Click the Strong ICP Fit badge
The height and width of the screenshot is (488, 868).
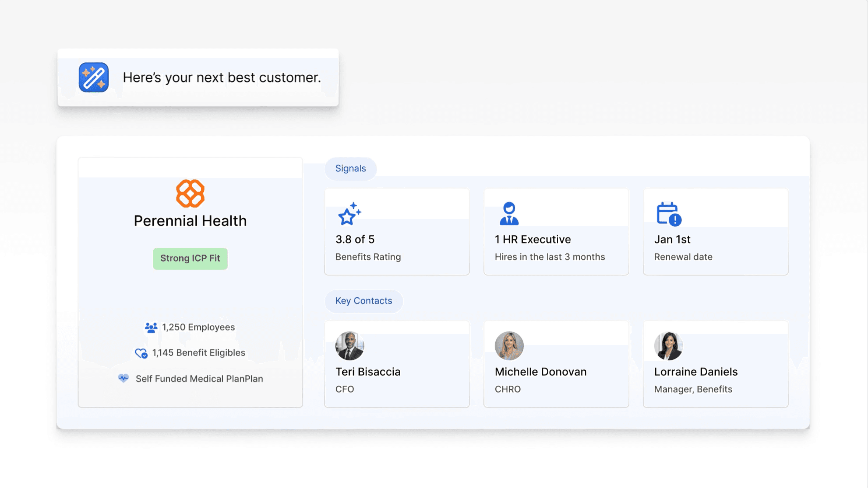click(190, 258)
